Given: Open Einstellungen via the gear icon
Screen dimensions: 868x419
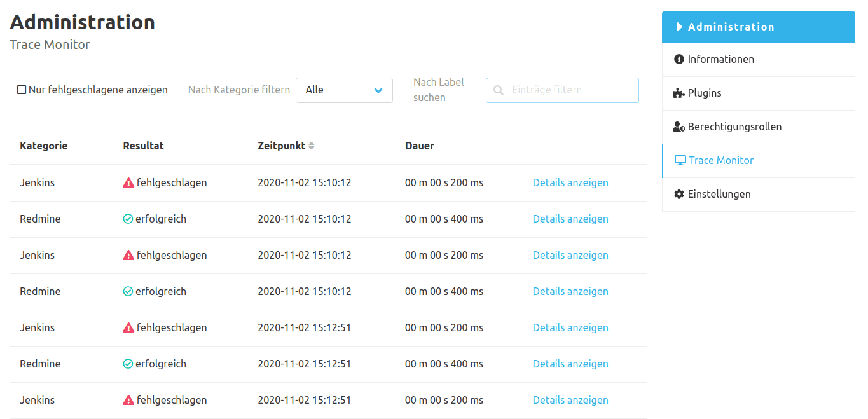Looking at the screenshot, I should tap(679, 194).
